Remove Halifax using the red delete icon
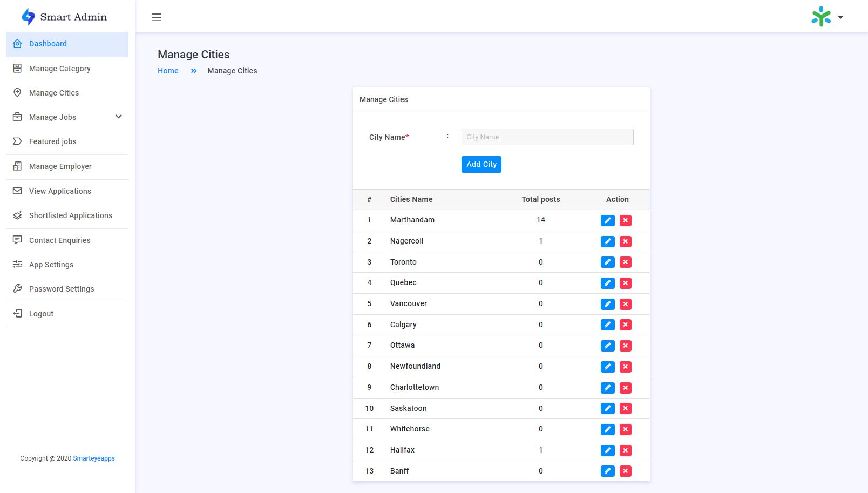868x493 pixels. [625, 450]
